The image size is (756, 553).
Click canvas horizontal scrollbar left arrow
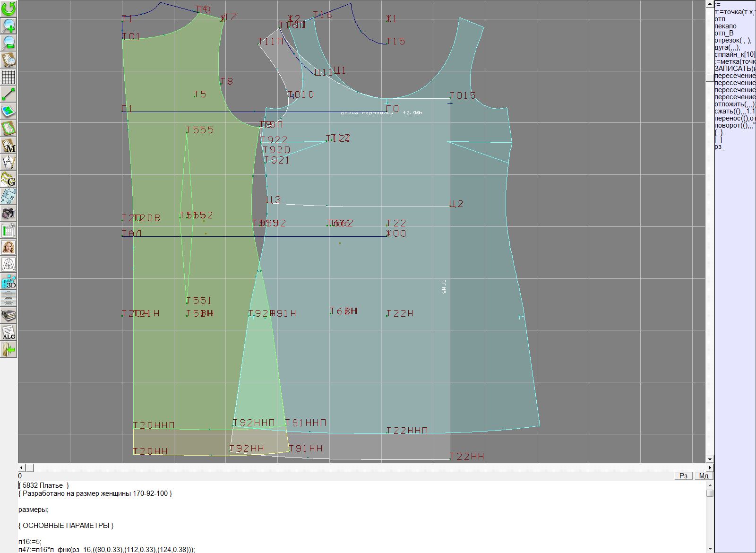(21, 467)
